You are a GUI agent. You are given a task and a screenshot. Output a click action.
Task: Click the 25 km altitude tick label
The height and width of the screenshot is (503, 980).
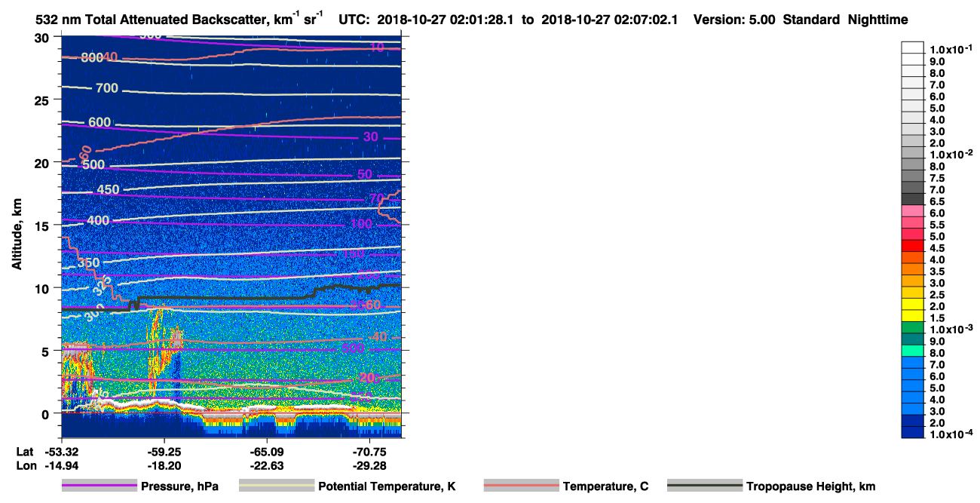coord(43,100)
